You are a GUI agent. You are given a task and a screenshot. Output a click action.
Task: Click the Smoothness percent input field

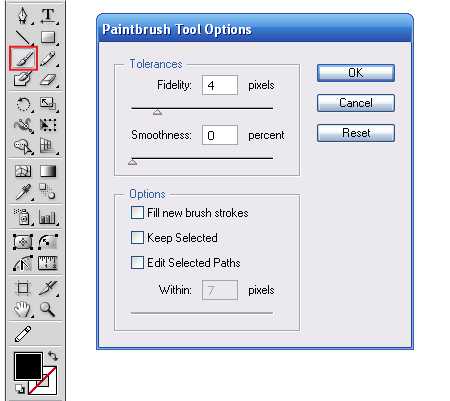point(220,135)
